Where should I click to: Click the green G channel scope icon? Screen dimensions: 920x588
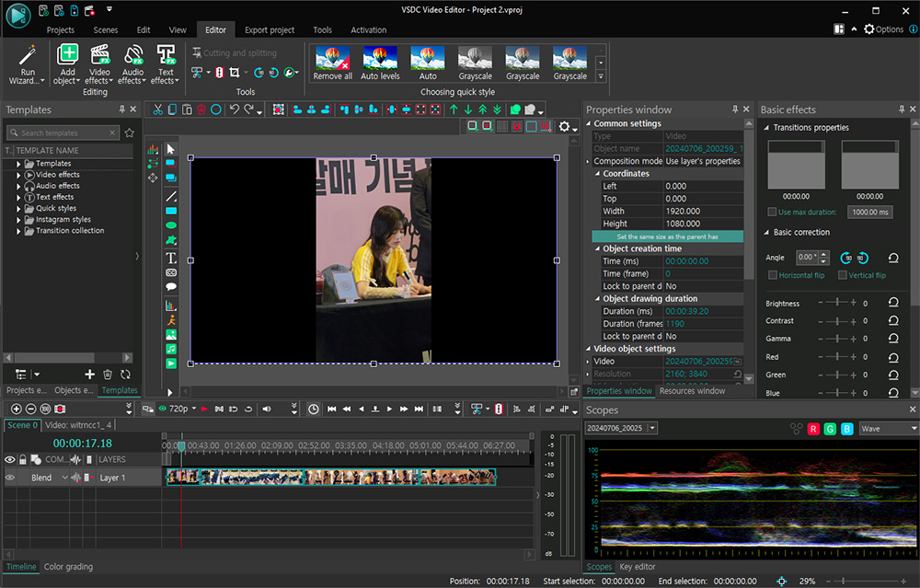coord(830,429)
